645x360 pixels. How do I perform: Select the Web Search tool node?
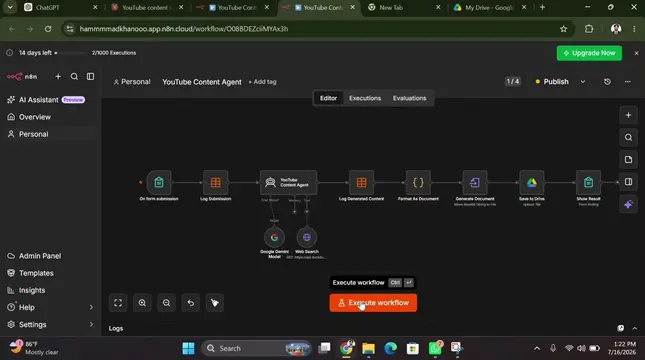tap(306, 237)
